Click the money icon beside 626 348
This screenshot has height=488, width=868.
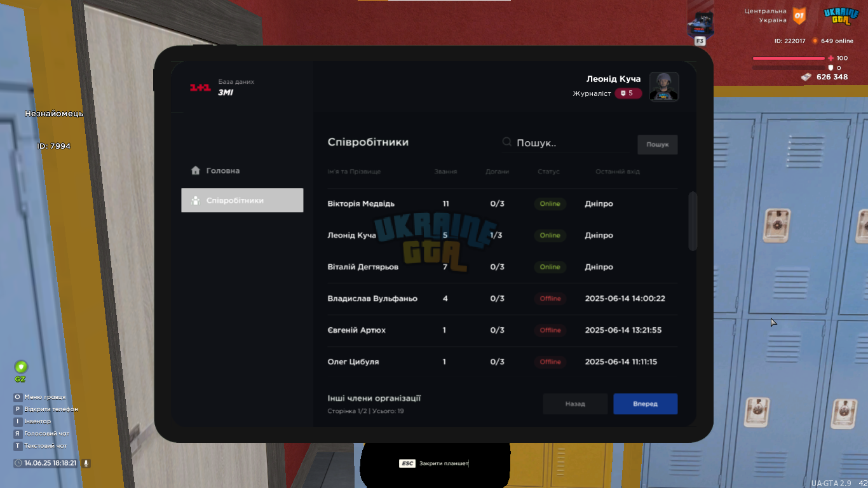click(x=806, y=77)
